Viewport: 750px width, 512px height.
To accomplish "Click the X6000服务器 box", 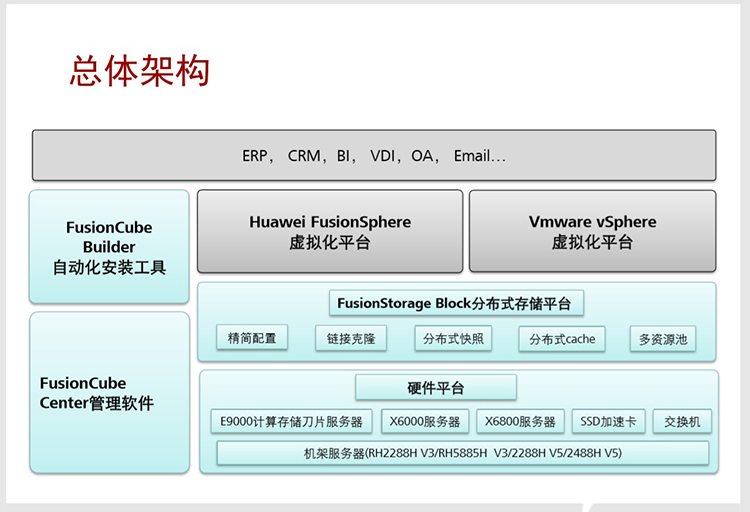I will (425, 422).
